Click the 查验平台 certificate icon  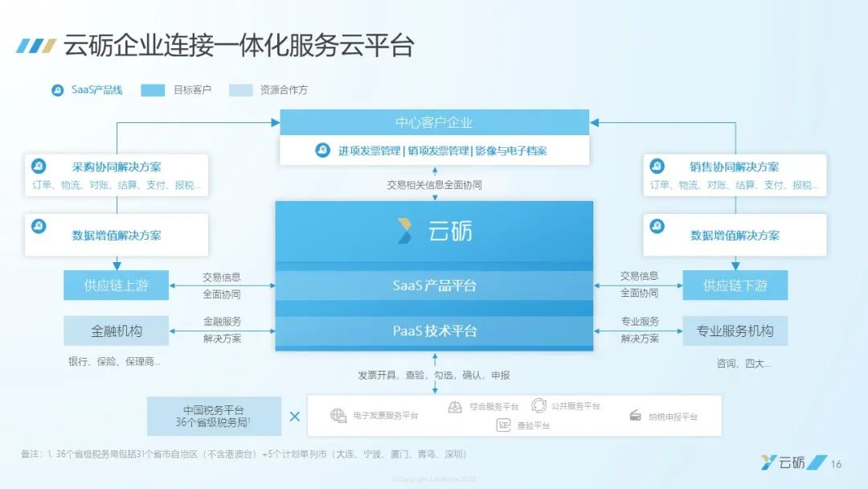point(503,425)
